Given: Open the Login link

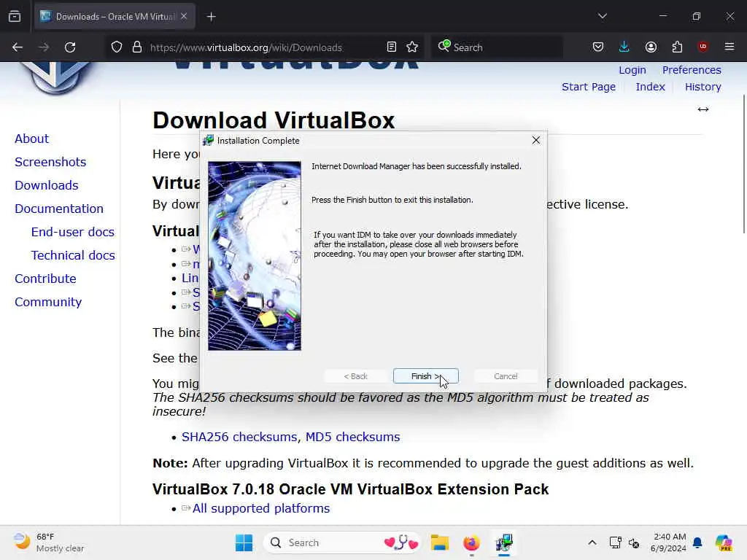Looking at the screenshot, I should point(632,70).
